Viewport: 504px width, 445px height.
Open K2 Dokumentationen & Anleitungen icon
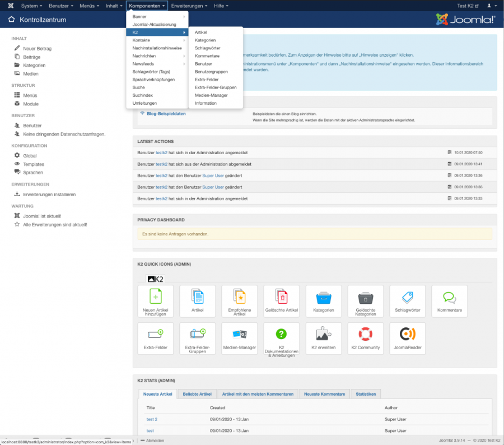(282, 339)
